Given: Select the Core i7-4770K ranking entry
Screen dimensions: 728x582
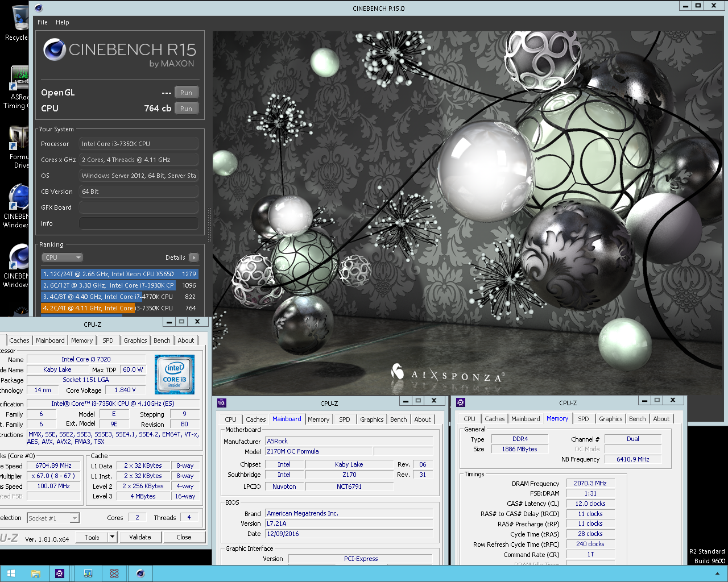Looking at the screenshot, I should pos(119,297).
